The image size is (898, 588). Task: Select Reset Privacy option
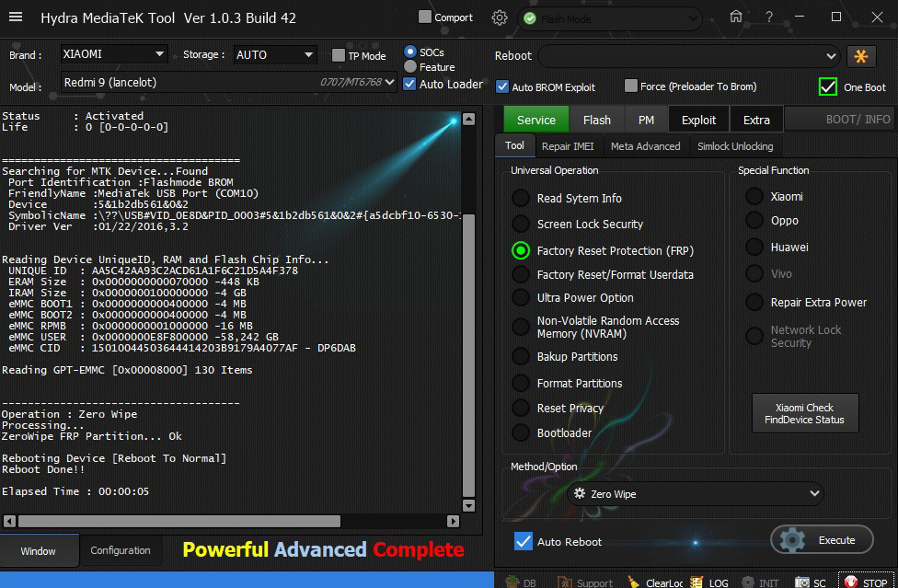pyautogui.click(x=521, y=408)
